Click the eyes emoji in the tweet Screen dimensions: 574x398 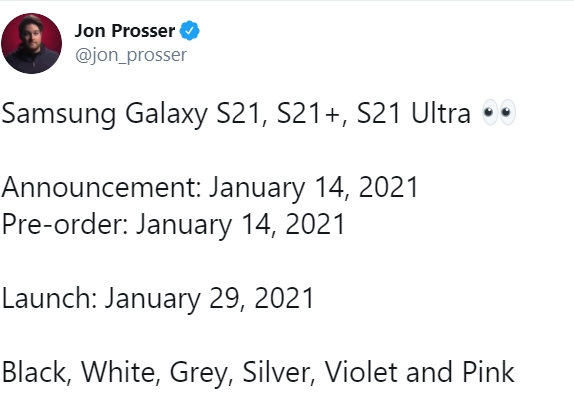click(499, 112)
